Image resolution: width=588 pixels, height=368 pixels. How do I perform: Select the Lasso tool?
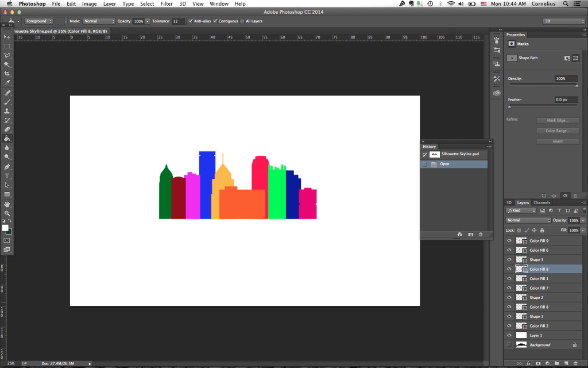tap(7, 55)
